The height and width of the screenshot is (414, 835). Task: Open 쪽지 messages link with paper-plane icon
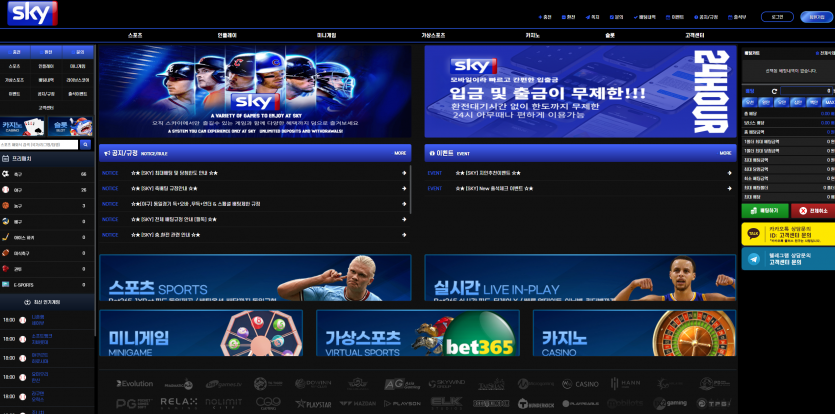coord(593,17)
